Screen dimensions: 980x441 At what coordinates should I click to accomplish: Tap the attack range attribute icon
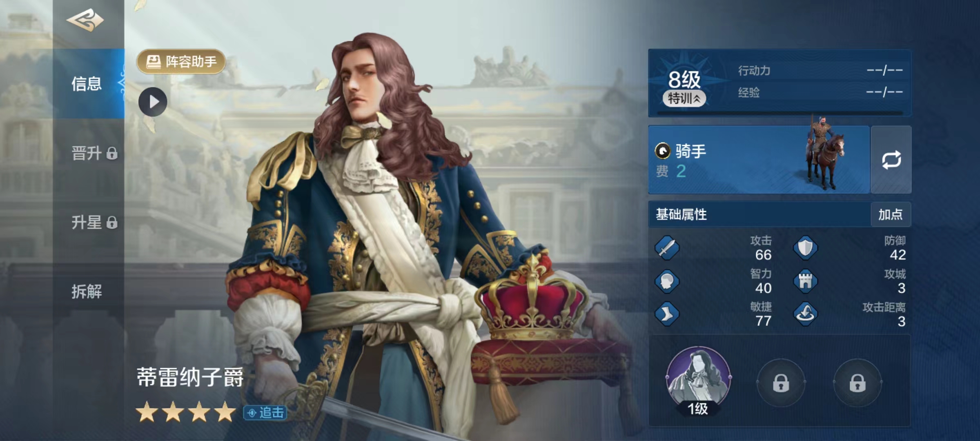click(x=805, y=314)
